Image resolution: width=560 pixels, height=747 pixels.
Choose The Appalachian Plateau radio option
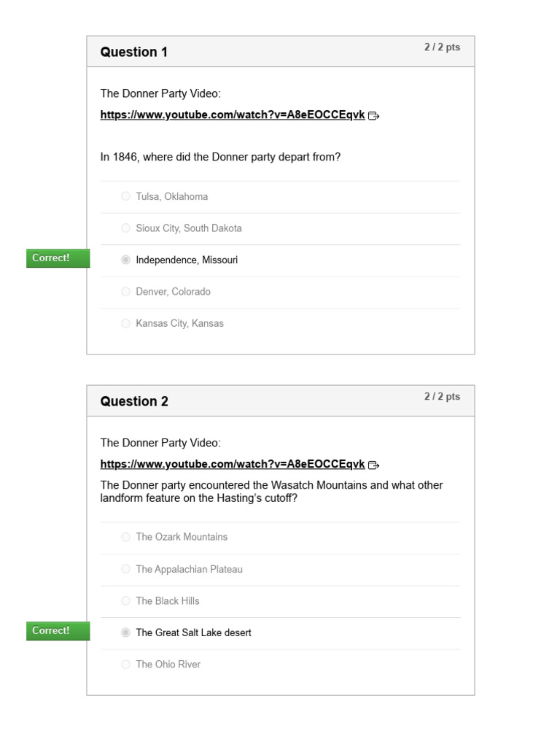[126, 569]
